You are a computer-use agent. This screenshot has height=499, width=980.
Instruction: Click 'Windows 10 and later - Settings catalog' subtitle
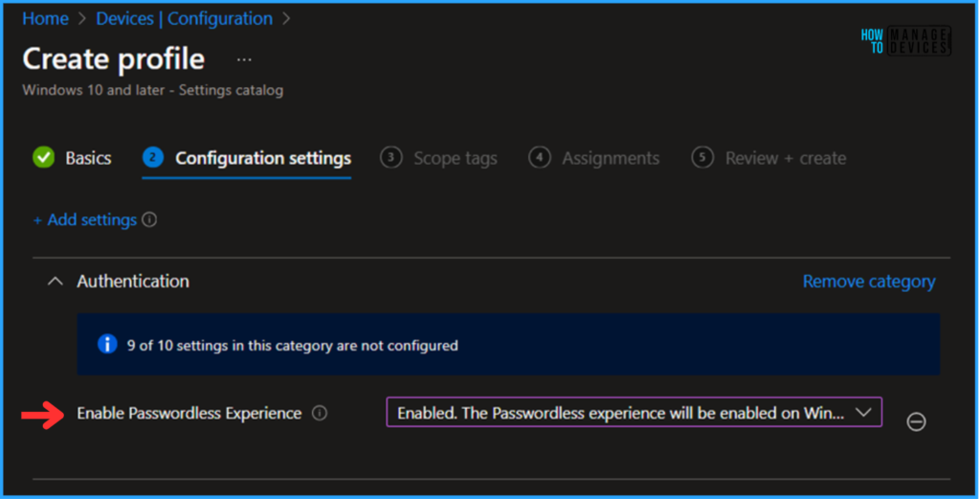point(153,90)
